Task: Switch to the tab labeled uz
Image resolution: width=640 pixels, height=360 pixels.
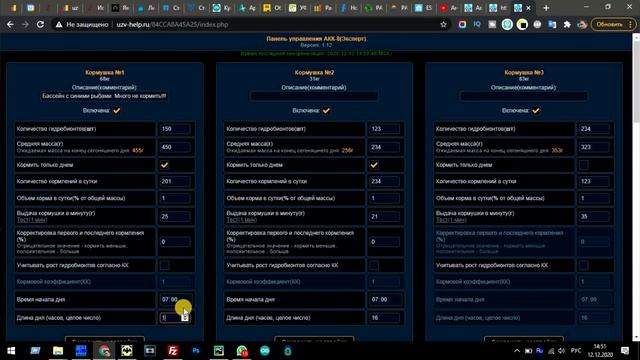Action: 71,8
